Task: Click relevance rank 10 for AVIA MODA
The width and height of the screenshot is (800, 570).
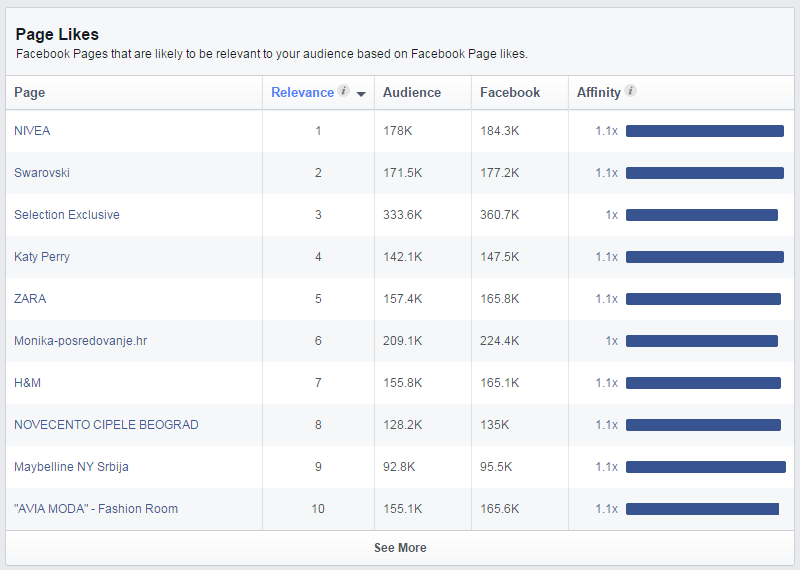Action: click(318, 509)
